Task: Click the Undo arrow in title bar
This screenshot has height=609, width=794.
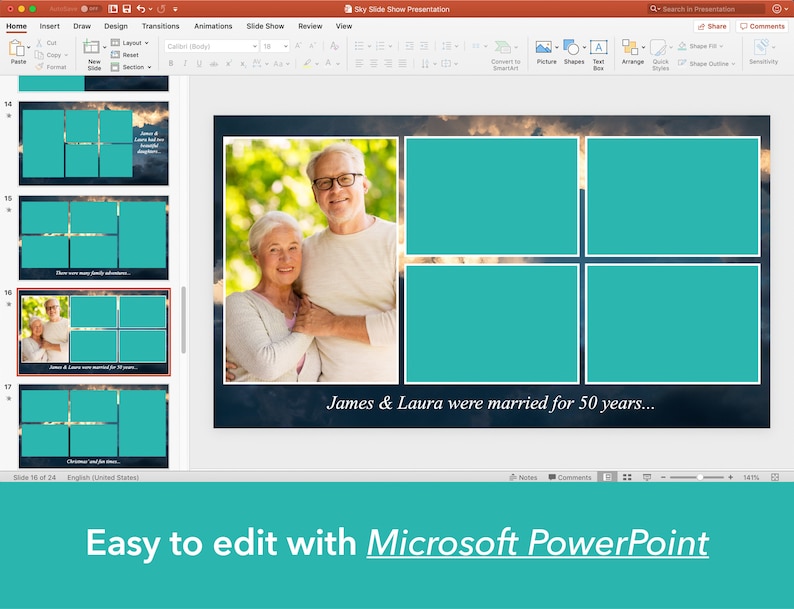Action: [141, 9]
